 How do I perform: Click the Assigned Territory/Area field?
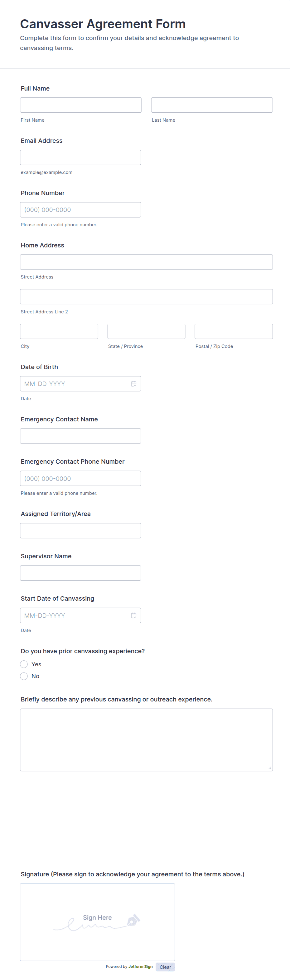[80, 531]
